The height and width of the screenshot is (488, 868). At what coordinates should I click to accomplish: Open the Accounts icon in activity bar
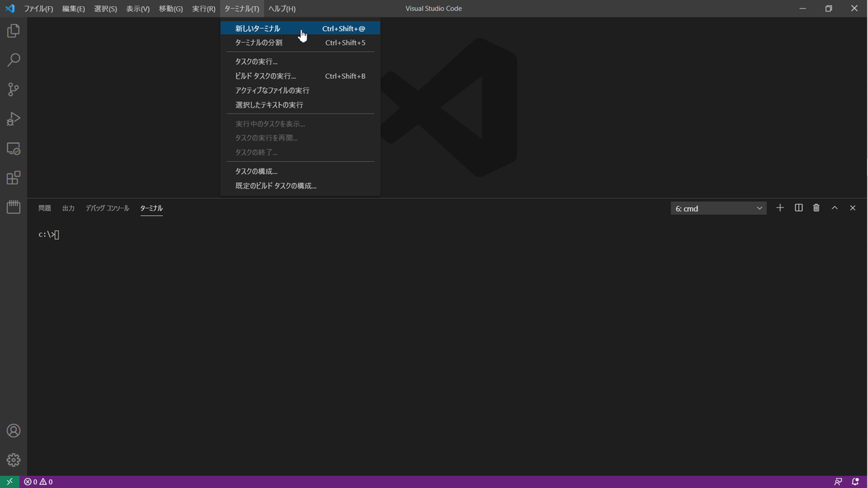(x=13, y=431)
